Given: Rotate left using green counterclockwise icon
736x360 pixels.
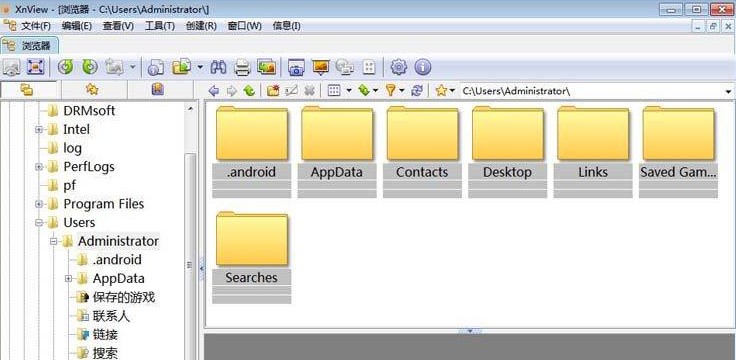Looking at the screenshot, I should [65, 67].
